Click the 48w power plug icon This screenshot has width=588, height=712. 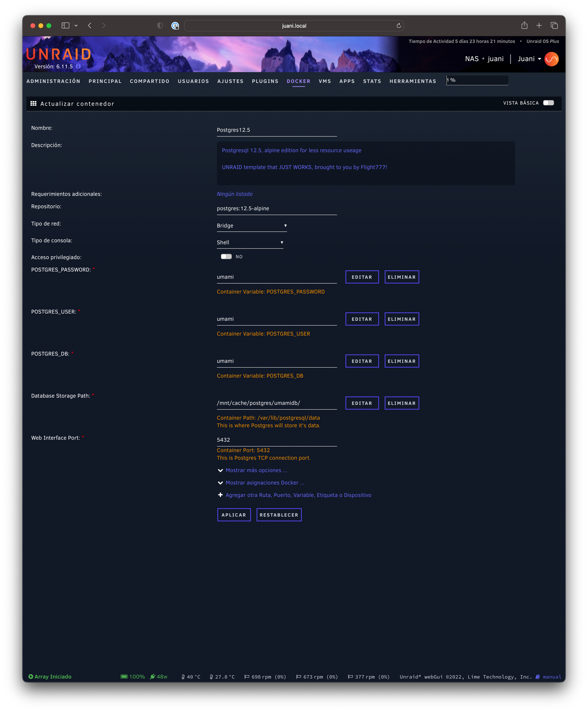click(153, 676)
